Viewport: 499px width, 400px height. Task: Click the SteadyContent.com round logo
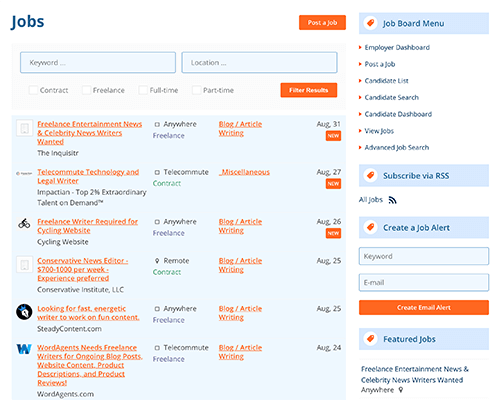tap(24, 312)
